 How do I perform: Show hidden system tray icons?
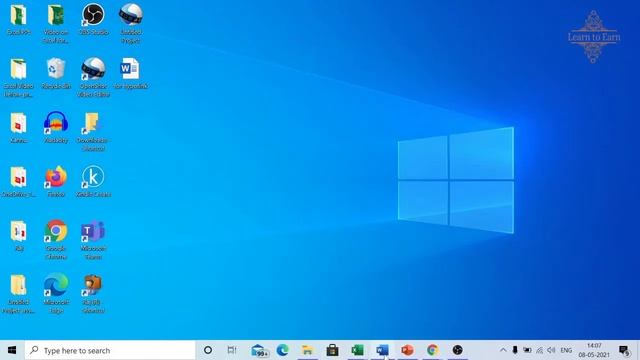(503, 350)
